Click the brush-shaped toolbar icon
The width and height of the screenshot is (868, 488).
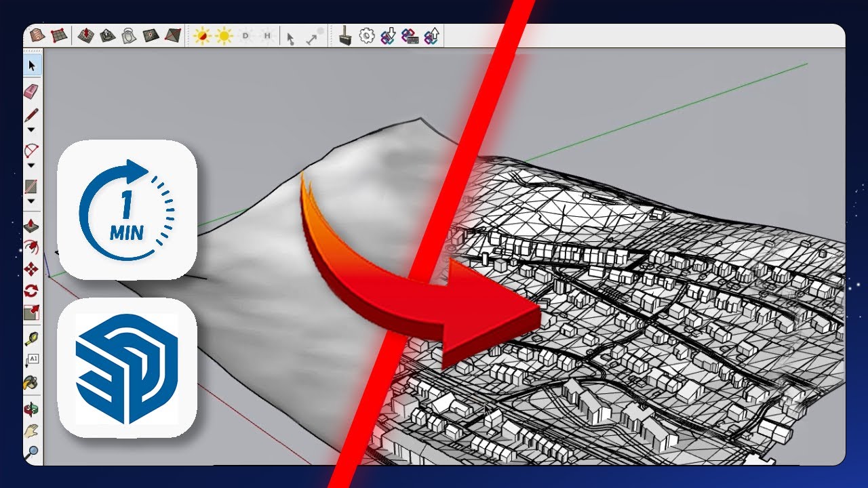[x=344, y=36]
